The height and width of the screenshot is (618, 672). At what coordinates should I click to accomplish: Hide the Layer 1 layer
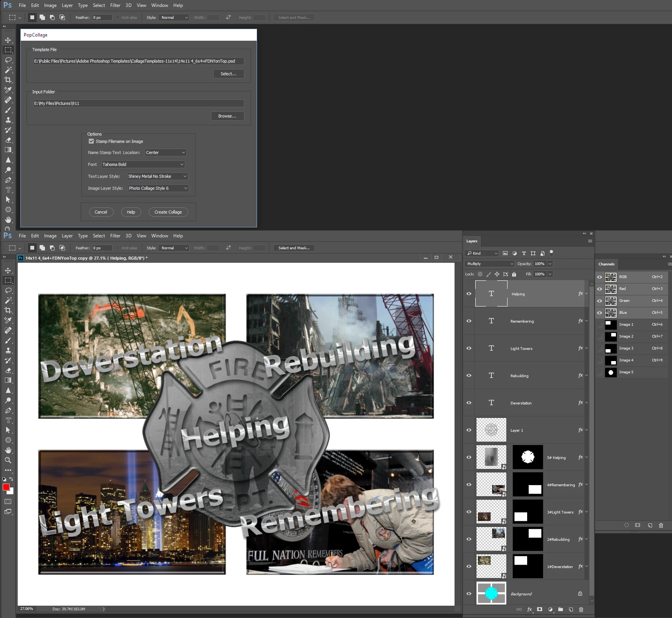coord(469,430)
